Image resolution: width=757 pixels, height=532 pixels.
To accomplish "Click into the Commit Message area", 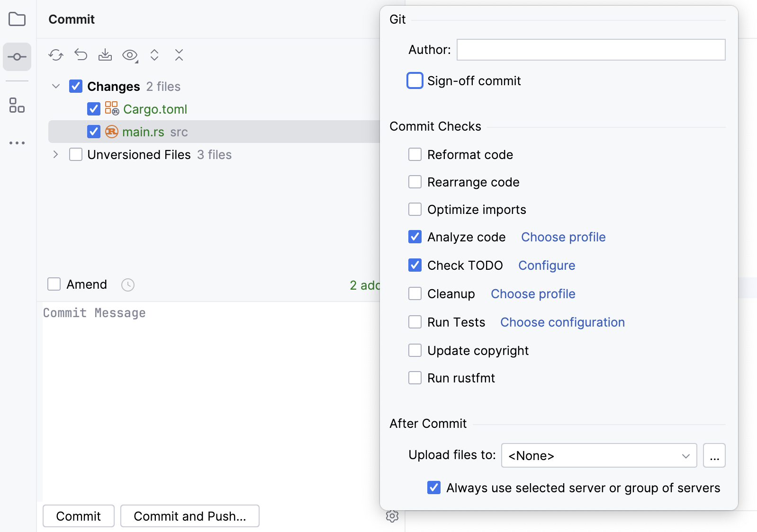I will (211, 401).
